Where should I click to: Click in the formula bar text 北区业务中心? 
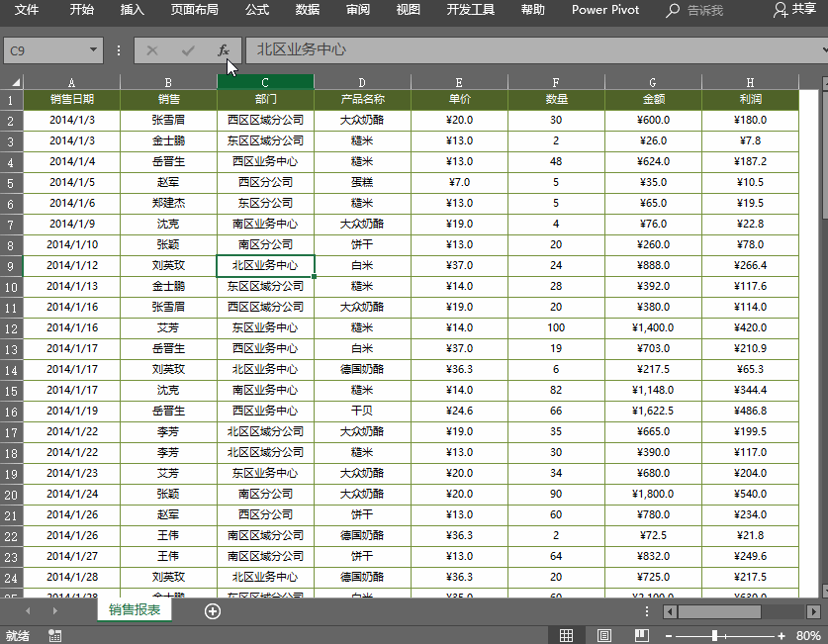[302, 49]
